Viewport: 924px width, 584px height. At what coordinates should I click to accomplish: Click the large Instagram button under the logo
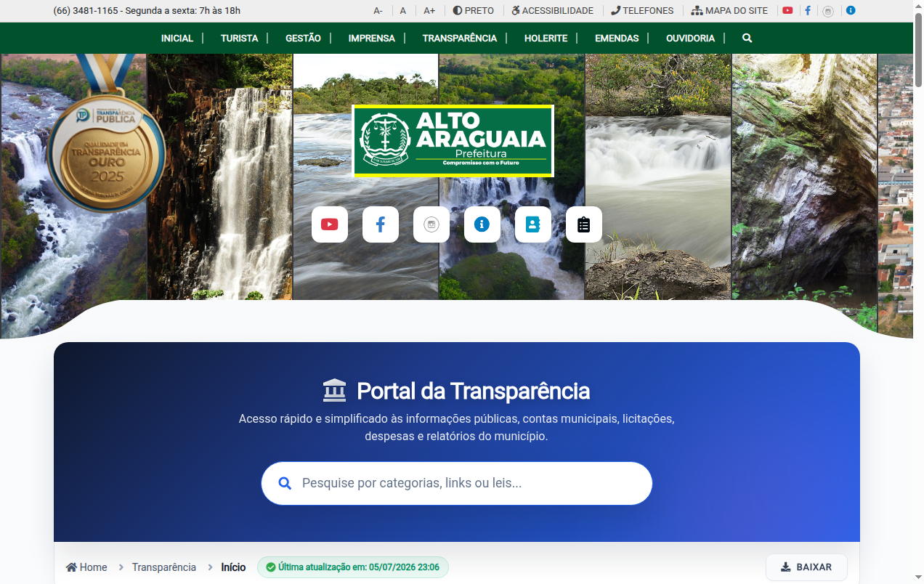click(x=431, y=224)
